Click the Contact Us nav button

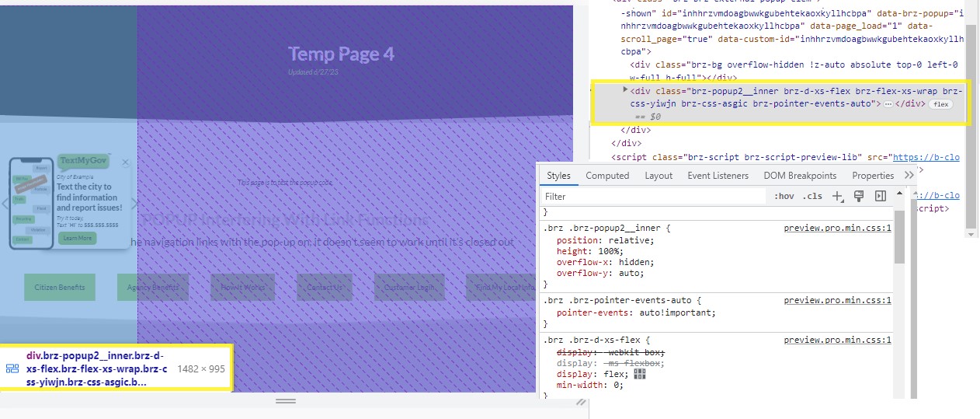pyautogui.click(x=325, y=287)
